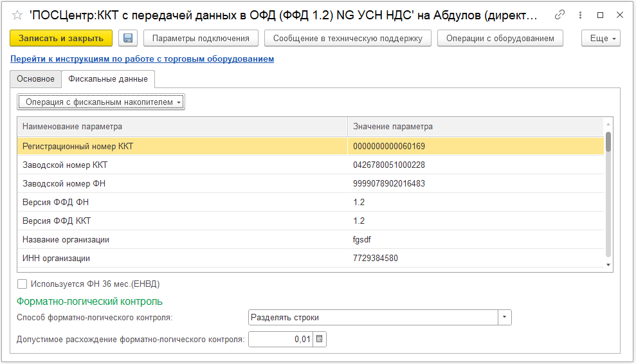Select the 'Фискальные данные' tab
Image resolution: width=636 pixels, height=364 pixels.
[108, 79]
